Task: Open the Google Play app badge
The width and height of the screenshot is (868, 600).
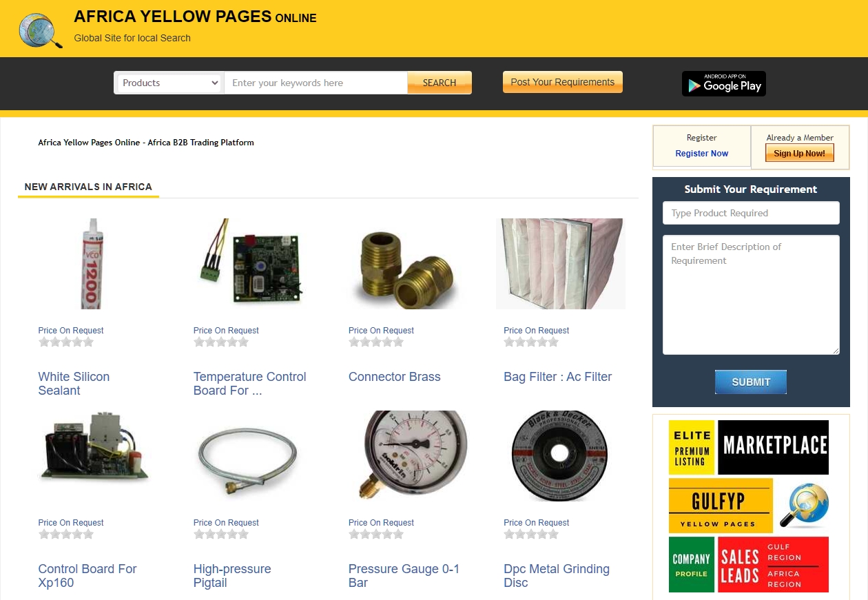Action: coord(724,84)
